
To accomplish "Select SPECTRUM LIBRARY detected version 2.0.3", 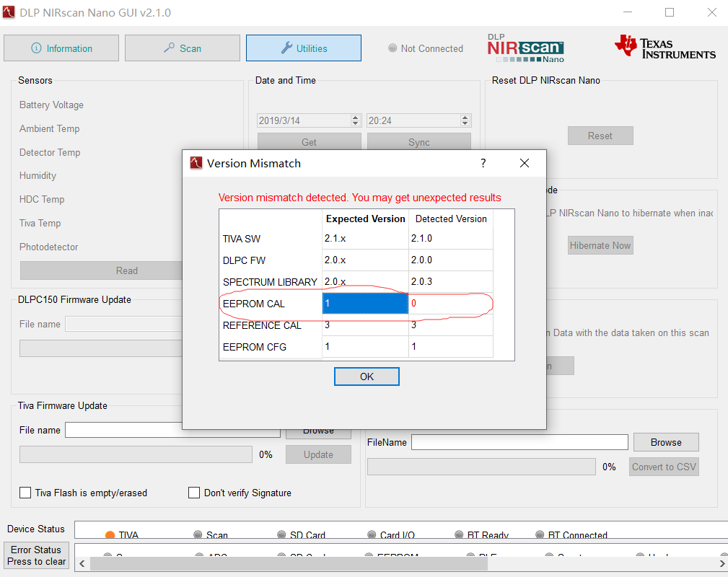I will click(x=450, y=282).
